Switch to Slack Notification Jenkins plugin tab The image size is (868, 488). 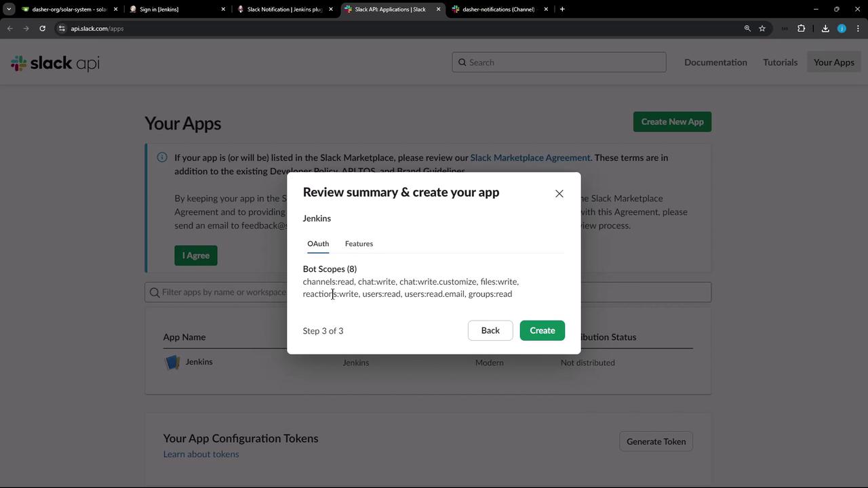(x=285, y=9)
